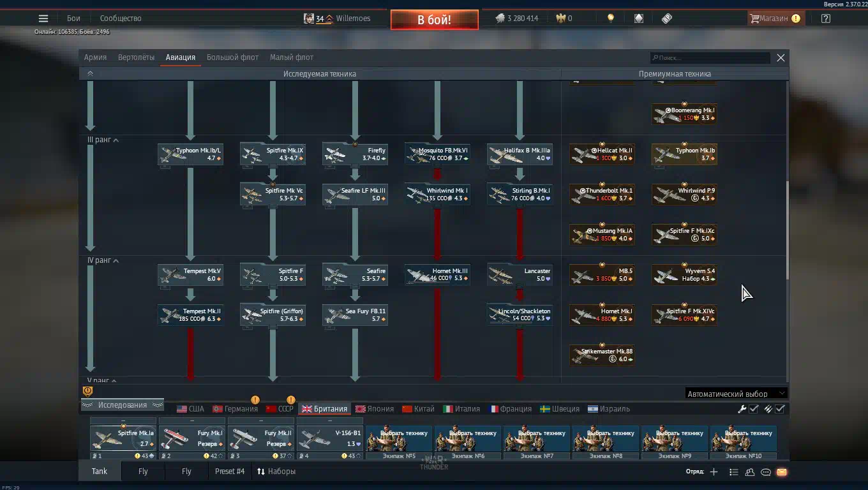The image size is (868, 490).
Task: Switch to the Армия tab
Action: [95, 57]
